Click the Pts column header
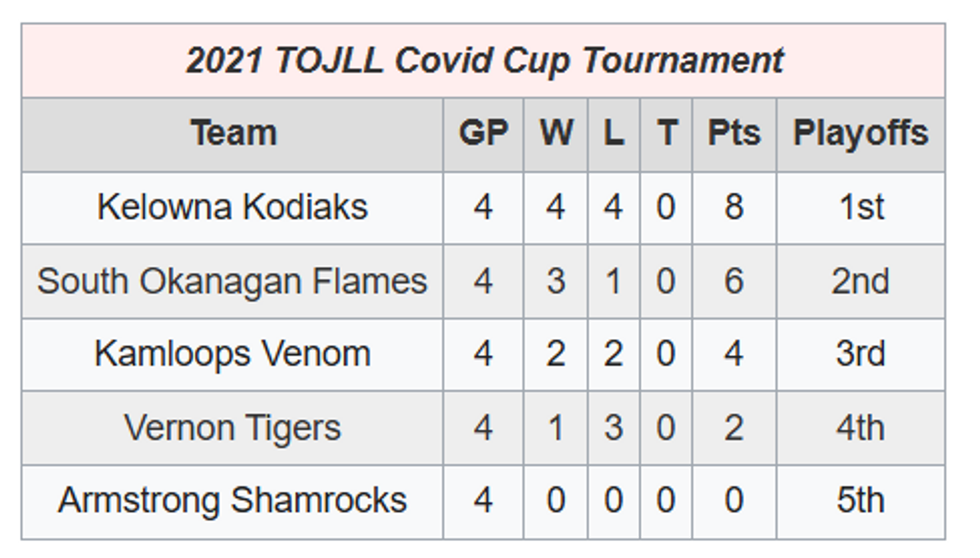 [734, 133]
